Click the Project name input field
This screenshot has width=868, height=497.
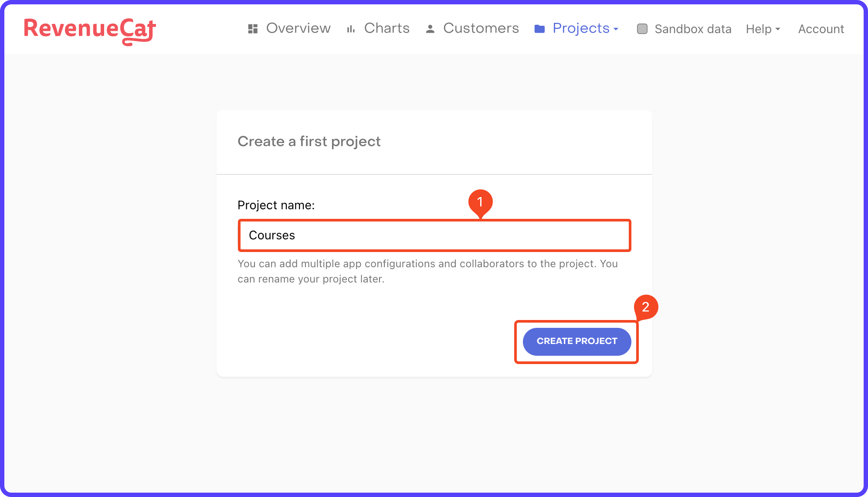click(434, 235)
